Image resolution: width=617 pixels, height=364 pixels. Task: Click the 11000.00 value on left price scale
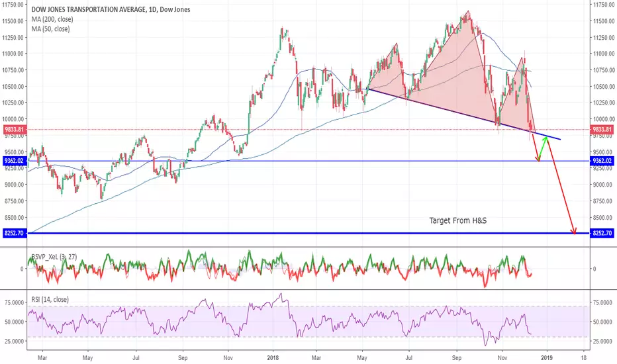tap(13, 54)
